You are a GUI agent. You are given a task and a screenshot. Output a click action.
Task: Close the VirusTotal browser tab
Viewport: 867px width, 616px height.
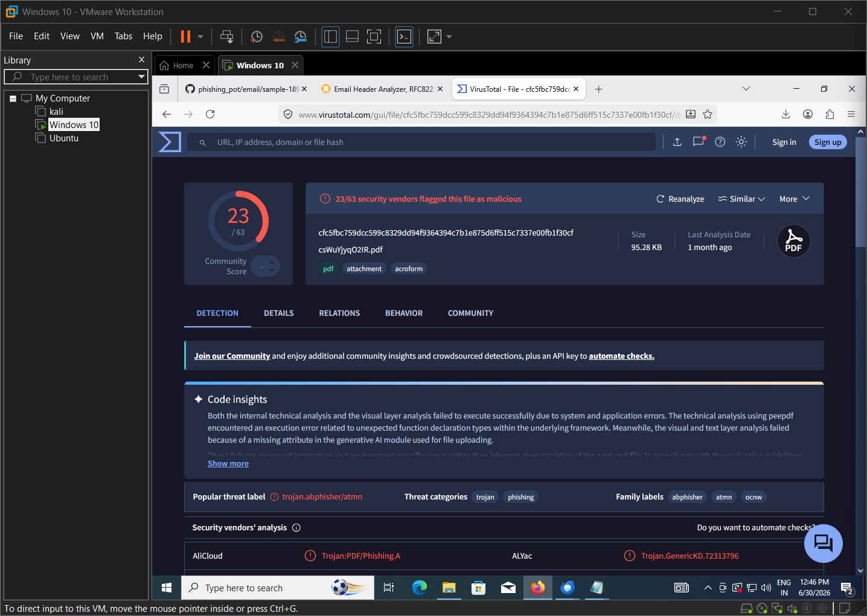click(x=576, y=89)
